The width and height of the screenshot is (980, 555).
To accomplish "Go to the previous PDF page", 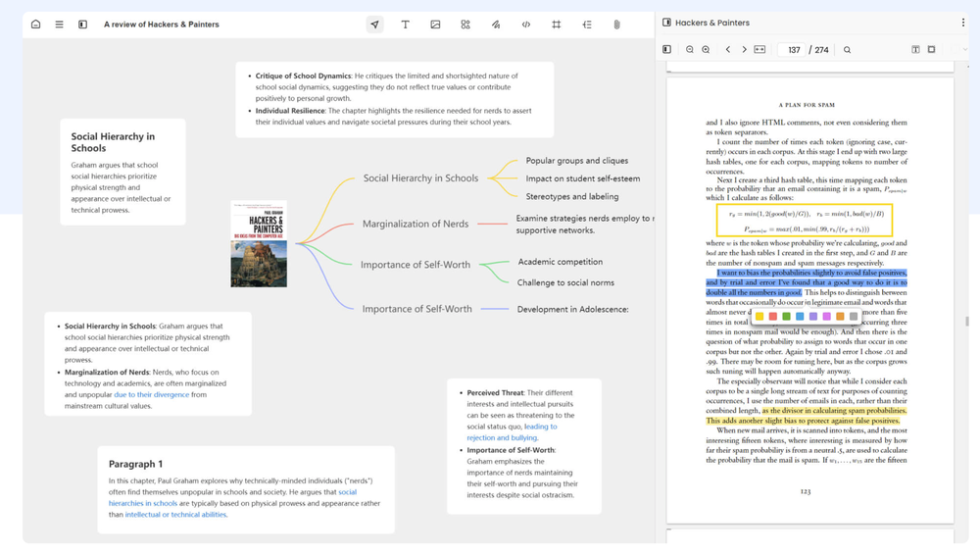I will pos(727,49).
